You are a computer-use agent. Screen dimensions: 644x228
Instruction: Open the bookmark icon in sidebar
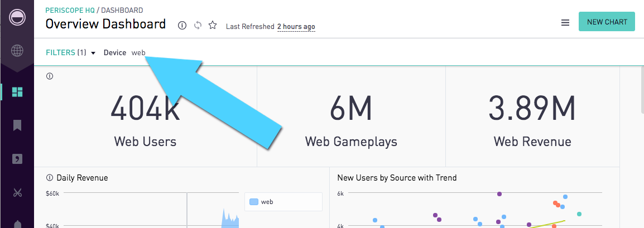tap(17, 125)
